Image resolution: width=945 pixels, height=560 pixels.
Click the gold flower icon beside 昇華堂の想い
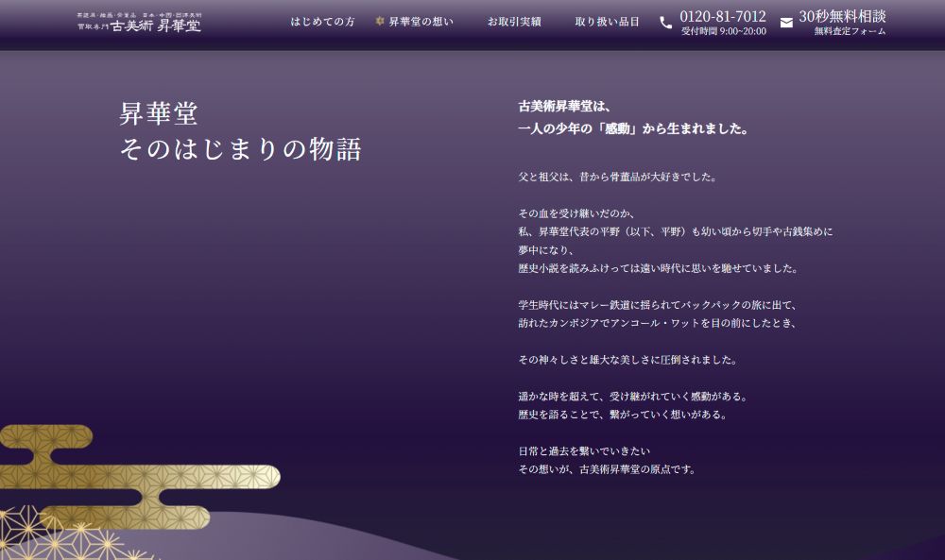coord(380,21)
